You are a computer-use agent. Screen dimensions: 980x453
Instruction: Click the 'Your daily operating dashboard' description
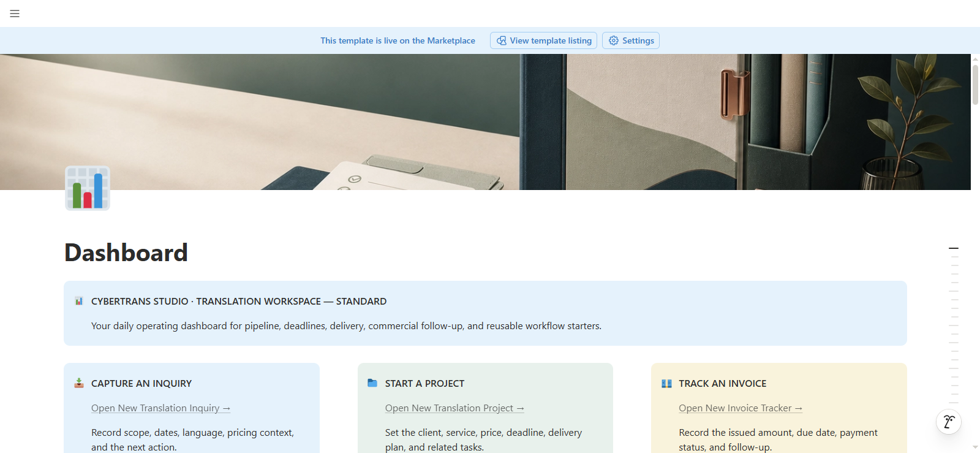[346, 326]
